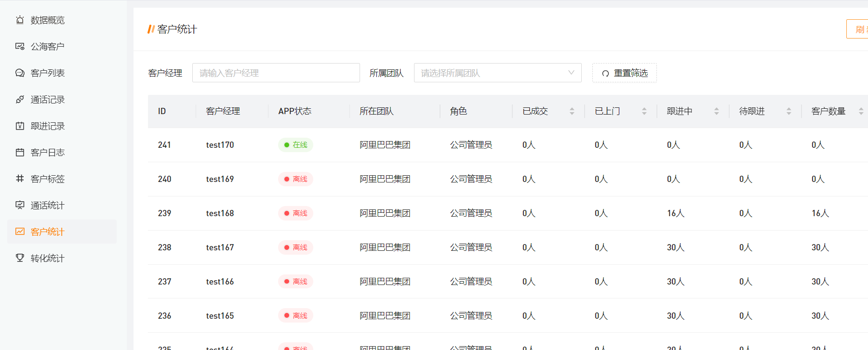
Task: Click the 客户日志 calendar icon
Action: (20, 153)
